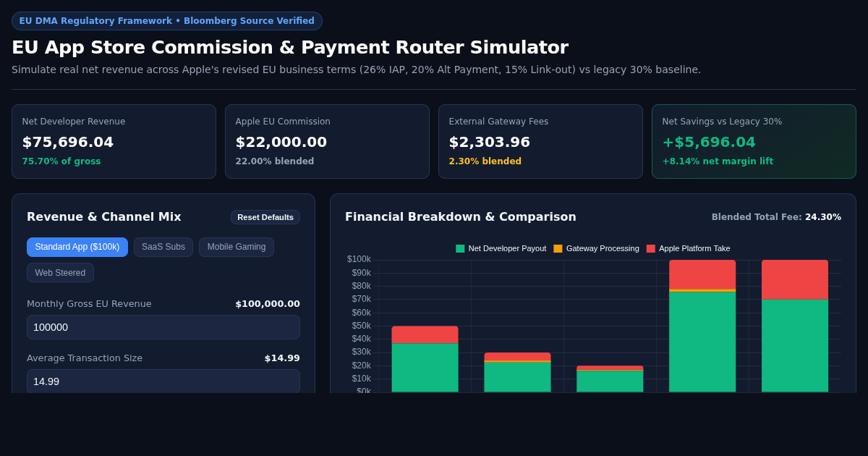Click the 2.30% blended text
The image size is (868, 456).
tap(485, 161)
